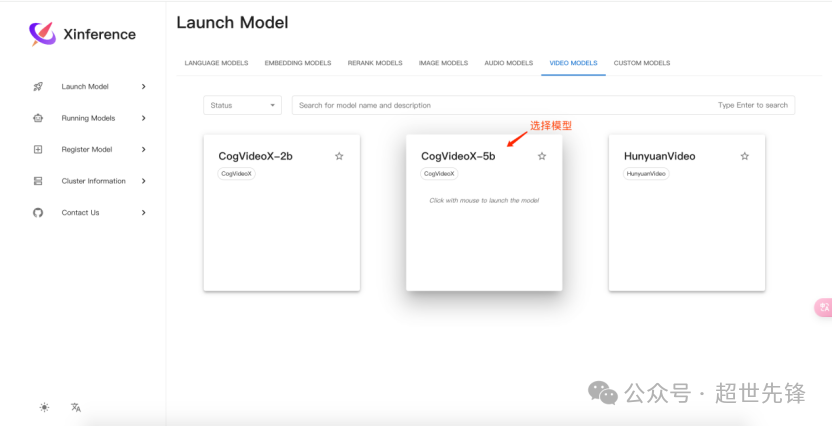The height and width of the screenshot is (426, 832).
Task: Click "Click with mouse to launch the model" text
Action: (x=484, y=201)
